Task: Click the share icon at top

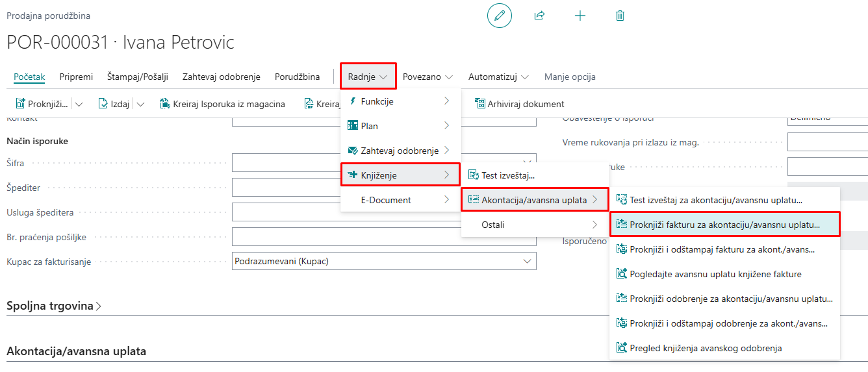Action: pyautogui.click(x=539, y=16)
